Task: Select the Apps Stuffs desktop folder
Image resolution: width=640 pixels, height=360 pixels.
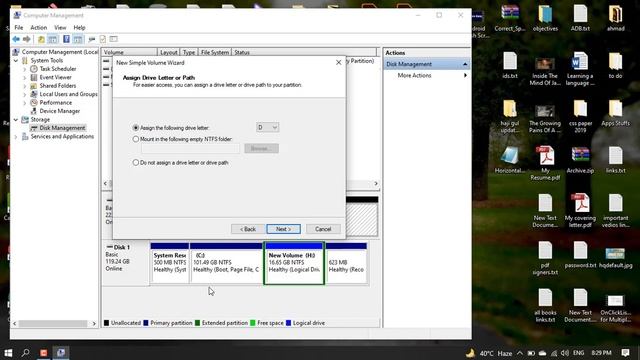Action: click(615, 113)
